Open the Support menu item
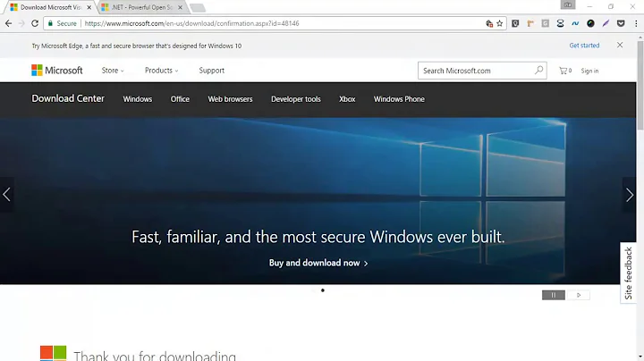This screenshot has height=361, width=644. click(x=211, y=71)
